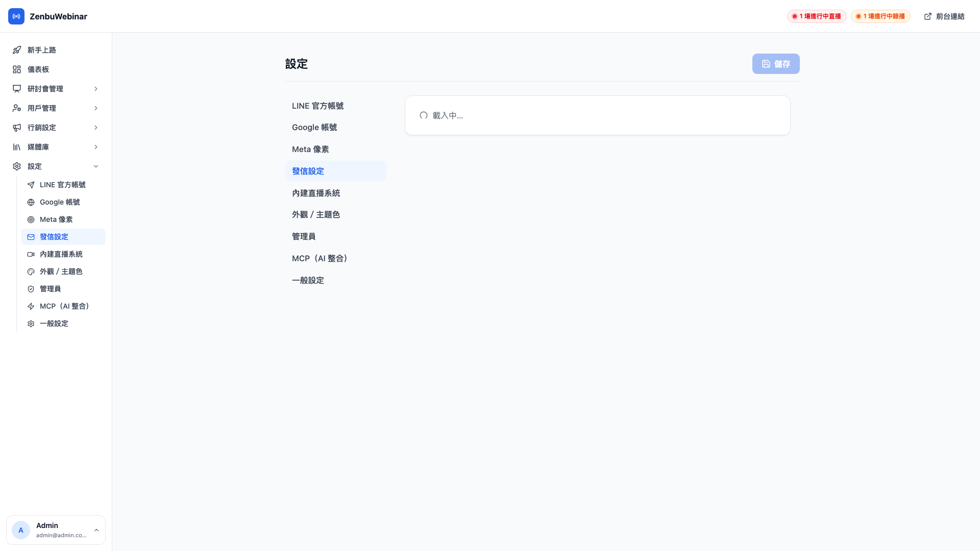This screenshot has width=980, height=551.
Task: Click the dashboard grid icon beside 儀表板
Action: coord(17,69)
